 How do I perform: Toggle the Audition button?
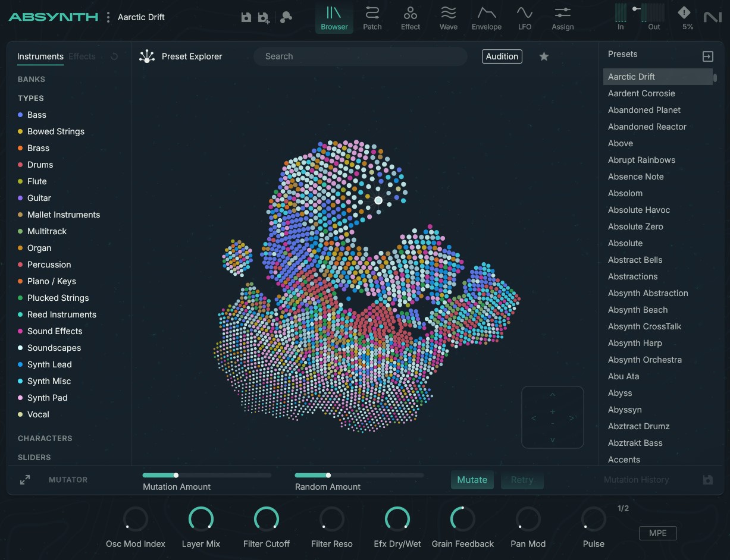pyautogui.click(x=502, y=56)
